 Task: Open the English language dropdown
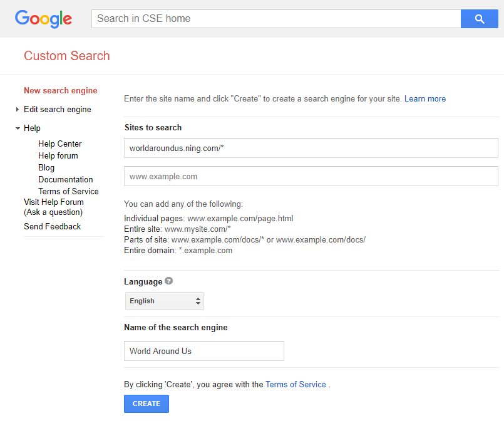click(165, 301)
